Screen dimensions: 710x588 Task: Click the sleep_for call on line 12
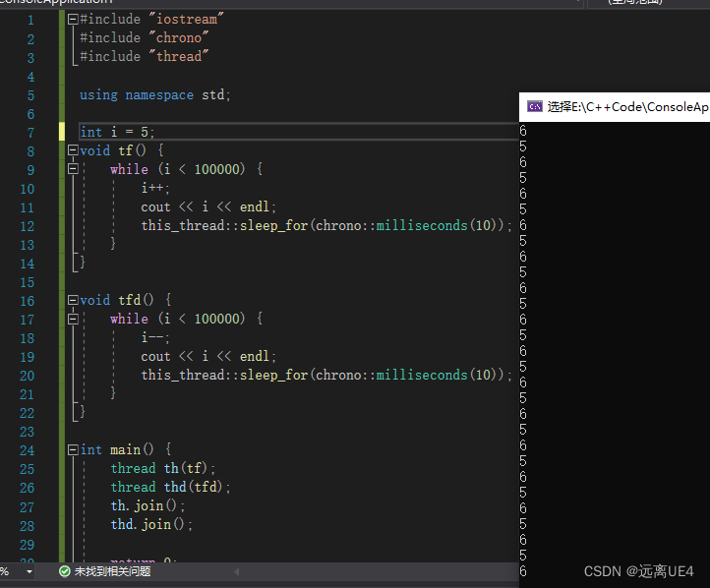coord(326,225)
